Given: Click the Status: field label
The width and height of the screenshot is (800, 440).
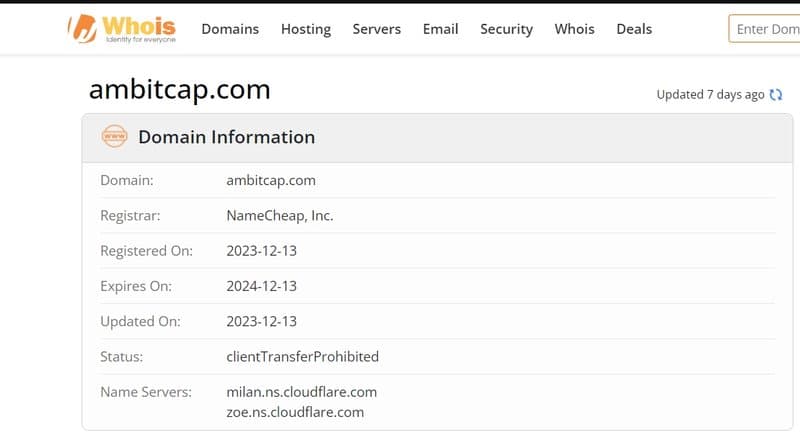Looking at the screenshot, I should [x=121, y=356].
